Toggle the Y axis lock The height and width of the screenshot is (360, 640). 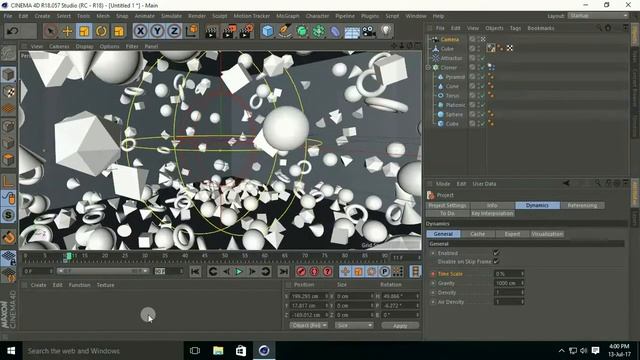[157, 31]
